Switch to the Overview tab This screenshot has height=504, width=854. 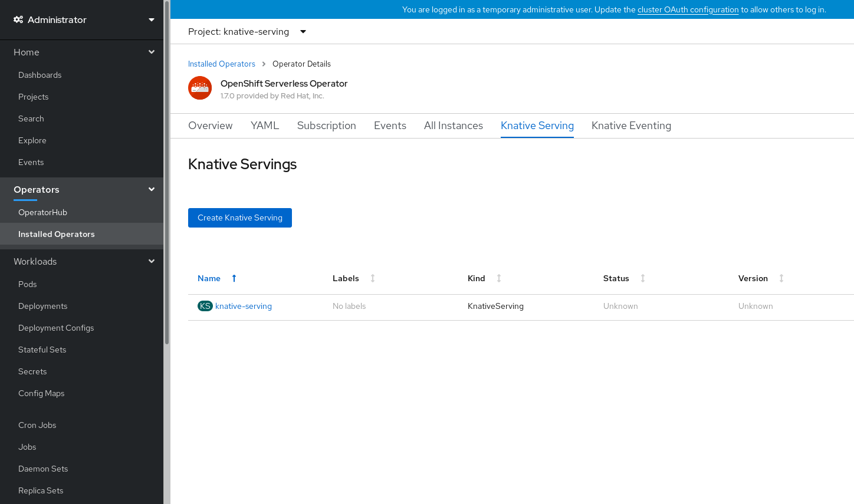pyautogui.click(x=211, y=126)
